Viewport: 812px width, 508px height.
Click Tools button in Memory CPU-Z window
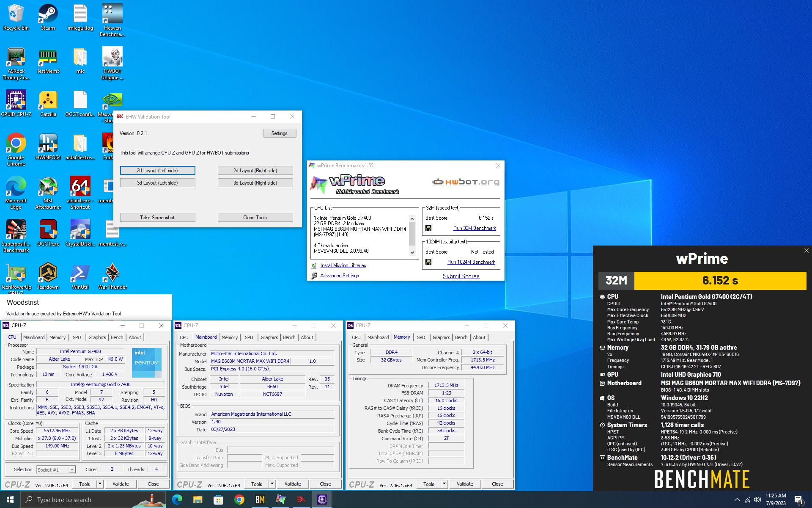pyautogui.click(x=429, y=484)
